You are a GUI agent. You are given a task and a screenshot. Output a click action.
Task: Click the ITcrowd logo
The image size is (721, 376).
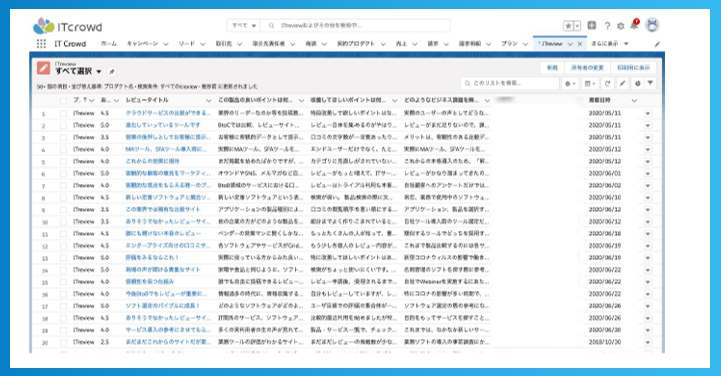click(68, 26)
